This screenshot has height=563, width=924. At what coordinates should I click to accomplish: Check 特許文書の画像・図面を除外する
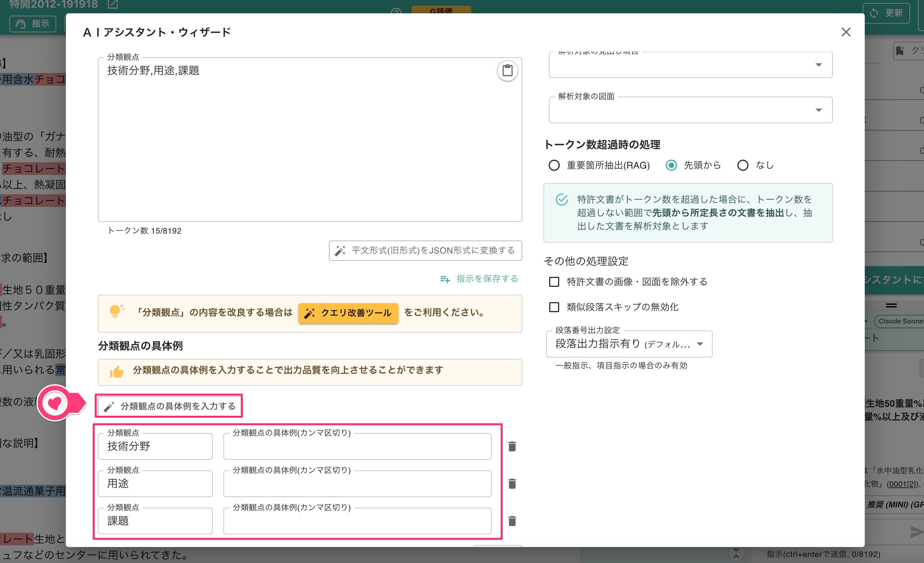(x=554, y=282)
